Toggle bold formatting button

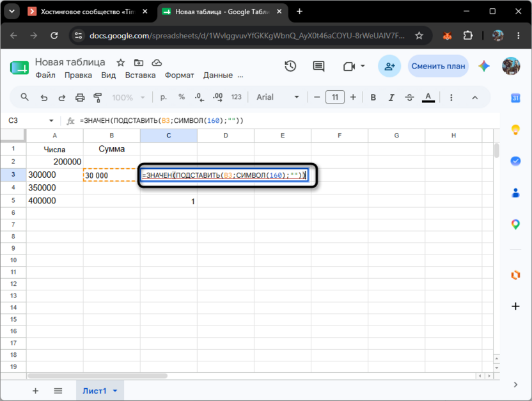pos(373,97)
